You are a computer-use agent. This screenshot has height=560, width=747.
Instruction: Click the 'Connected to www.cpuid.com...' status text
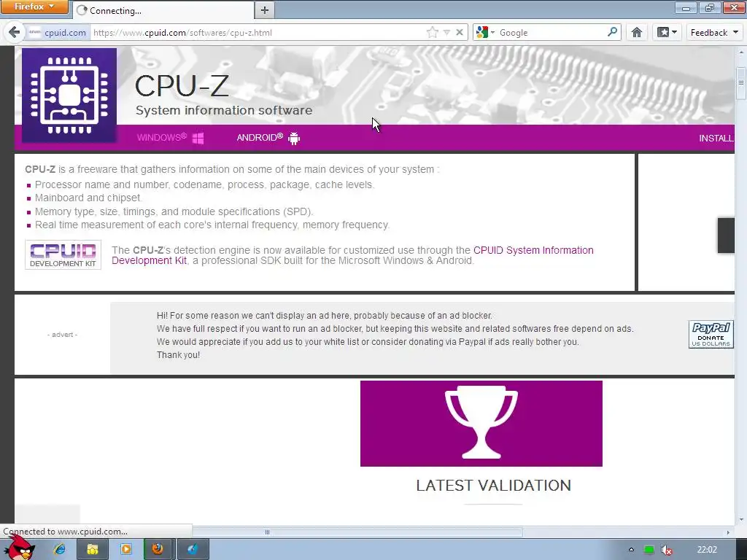coord(65,532)
